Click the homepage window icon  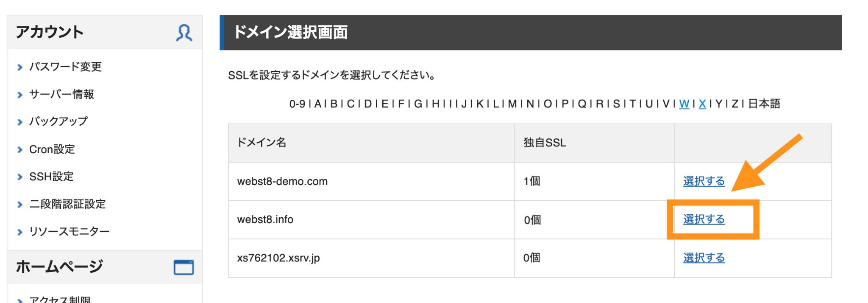[184, 267]
